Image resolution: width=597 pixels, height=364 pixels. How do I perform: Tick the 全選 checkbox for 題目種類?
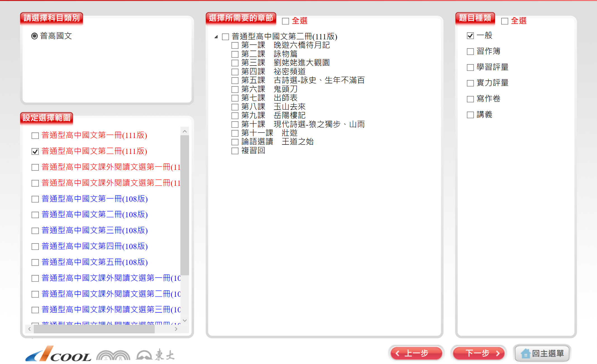pyautogui.click(x=505, y=21)
